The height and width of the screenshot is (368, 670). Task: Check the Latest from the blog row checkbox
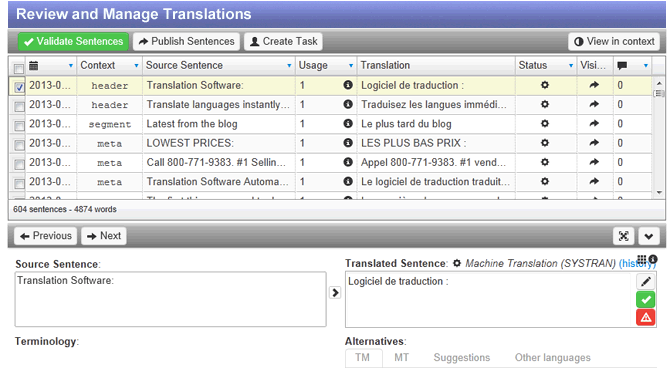pos(19,126)
